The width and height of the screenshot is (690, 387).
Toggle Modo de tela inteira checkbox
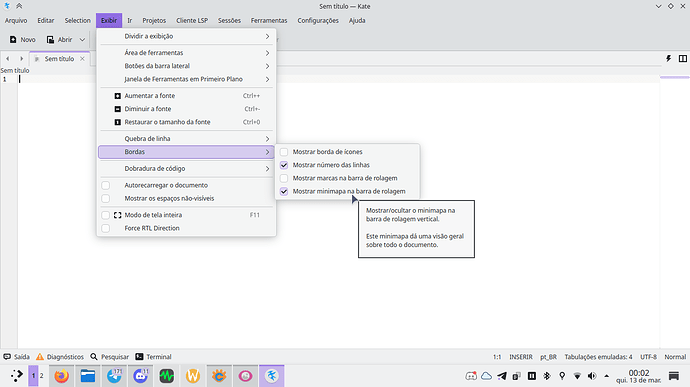(x=106, y=215)
